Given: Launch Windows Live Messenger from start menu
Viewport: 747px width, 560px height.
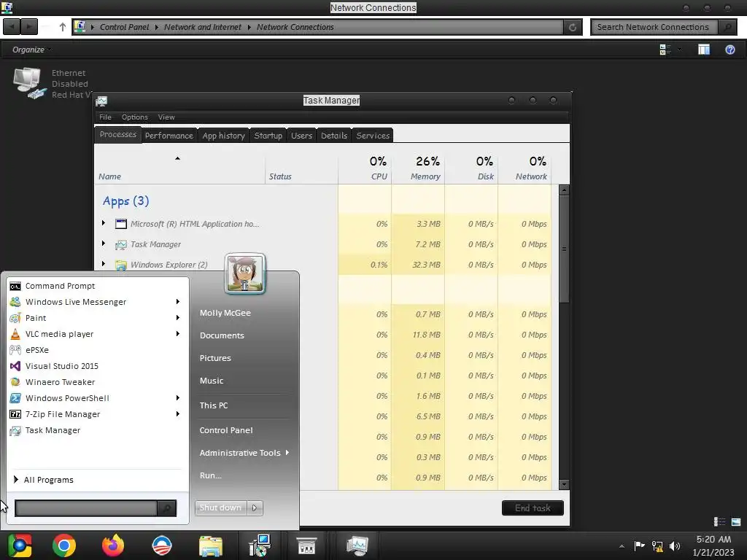Looking at the screenshot, I should click(x=76, y=302).
